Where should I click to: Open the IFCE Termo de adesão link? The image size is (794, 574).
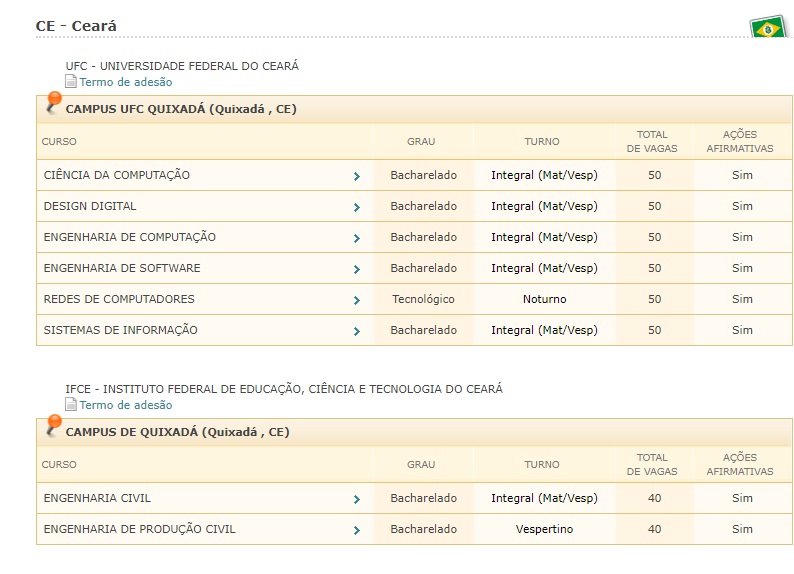[126, 405]
